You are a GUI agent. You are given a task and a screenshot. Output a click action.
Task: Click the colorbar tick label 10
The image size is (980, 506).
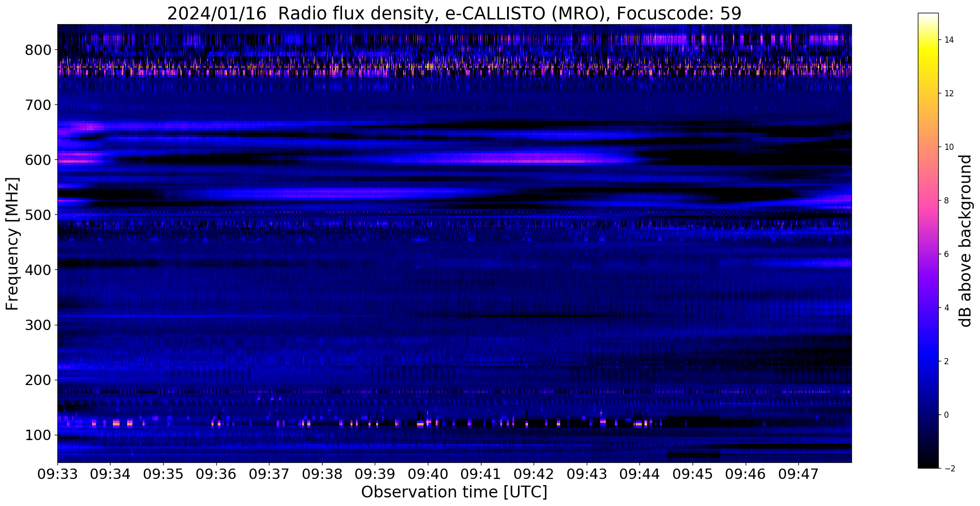[x=949, y=147]
